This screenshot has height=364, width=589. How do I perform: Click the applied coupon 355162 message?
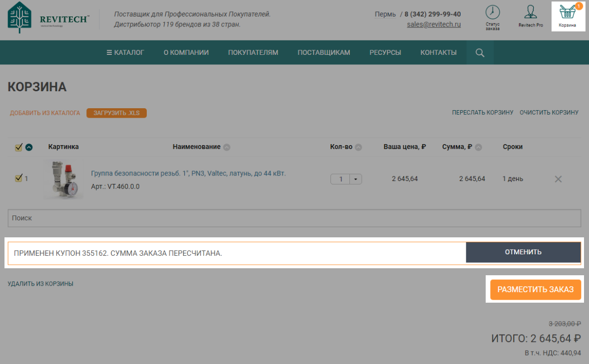pos(118,253)
